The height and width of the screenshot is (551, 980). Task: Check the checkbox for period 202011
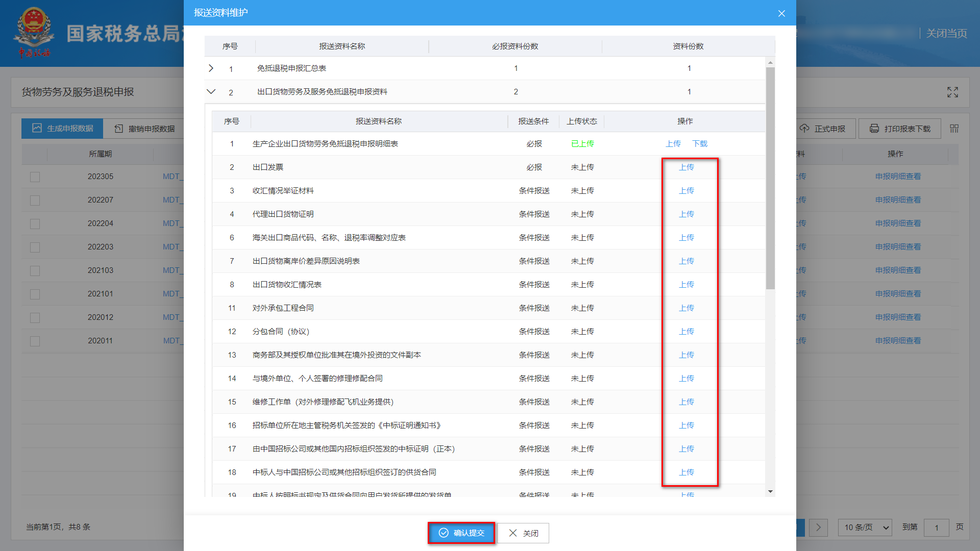(34, 340)
